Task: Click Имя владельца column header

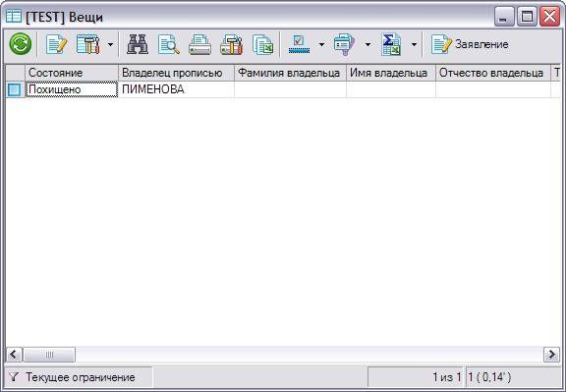Action: 391,73
